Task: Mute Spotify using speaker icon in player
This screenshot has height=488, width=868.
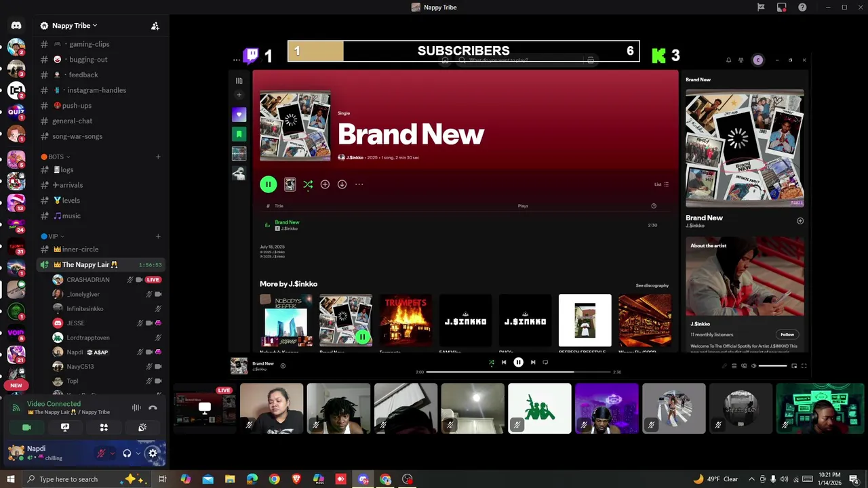Action: 753,366
